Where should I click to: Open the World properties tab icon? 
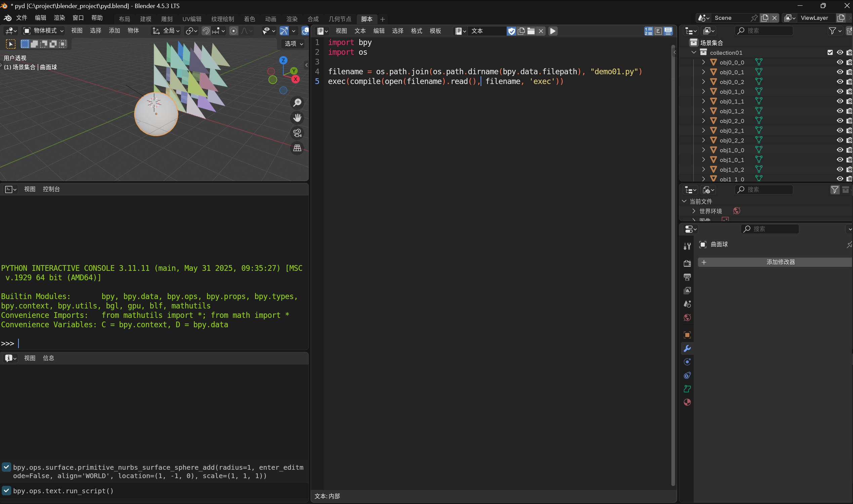687,318
